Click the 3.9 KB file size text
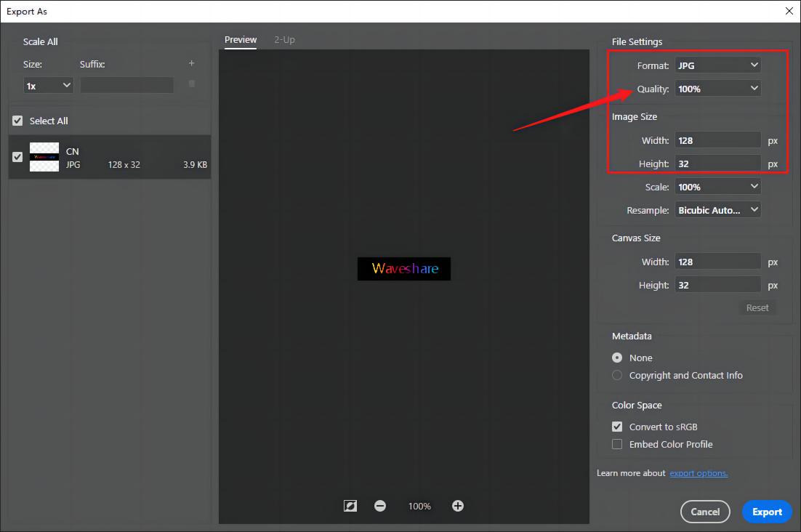 pyautogui.click(x=195, y=164)
